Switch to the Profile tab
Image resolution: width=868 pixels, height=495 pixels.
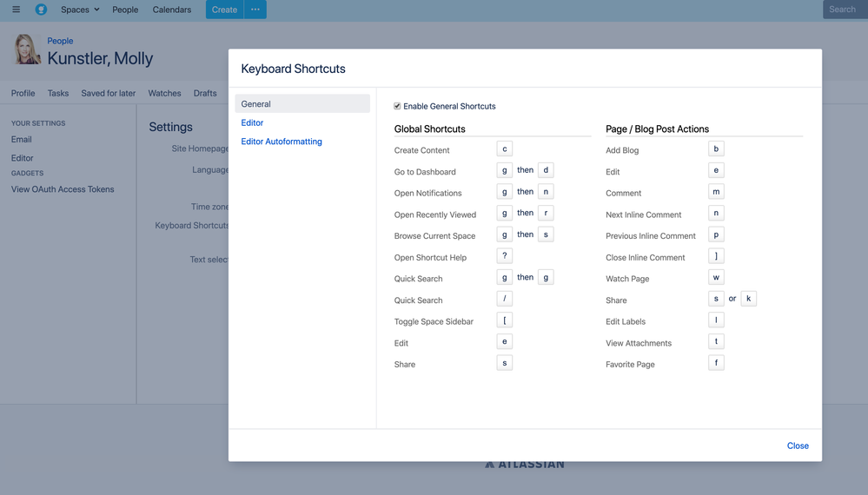click(x=23, y=94)
